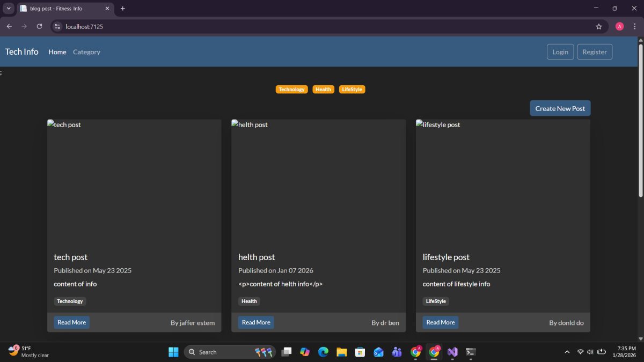This screenshot has height=362, width=644.
Task: Open a new browser tab with plus icon
Action: 122,9
